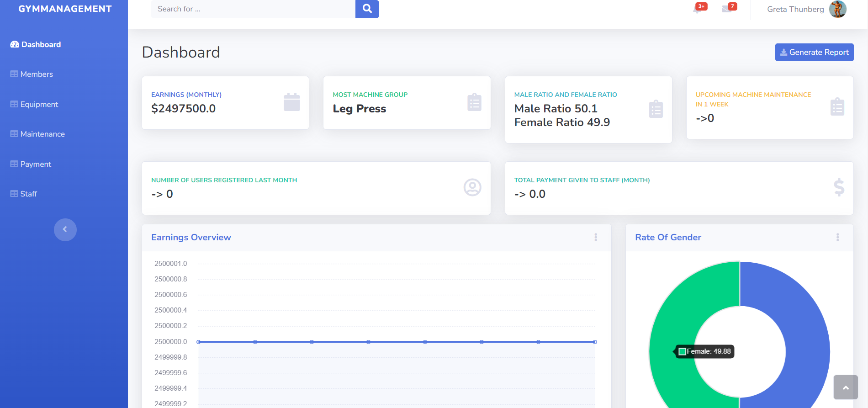
Task: Open the Maintenance sidebar link
Action: [37, 134]
